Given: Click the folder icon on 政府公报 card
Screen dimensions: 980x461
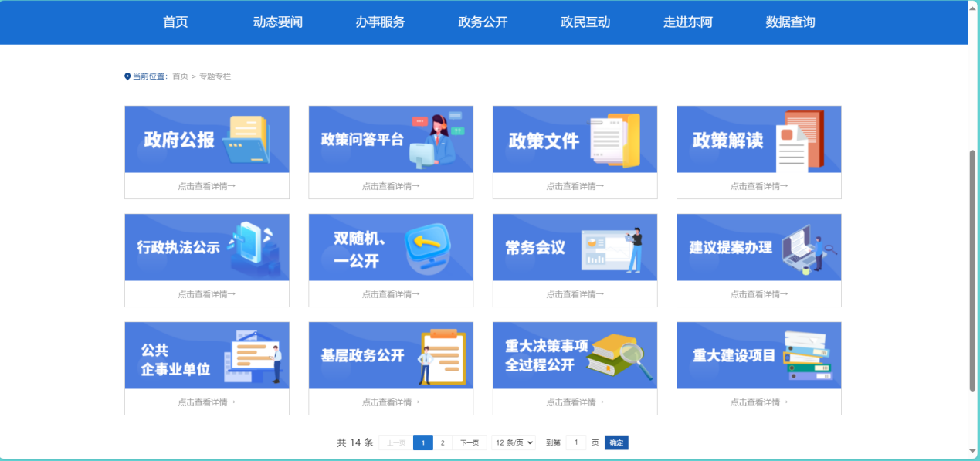Looking at the screenshot, I should pyautogui.click(x=246, y=140).
